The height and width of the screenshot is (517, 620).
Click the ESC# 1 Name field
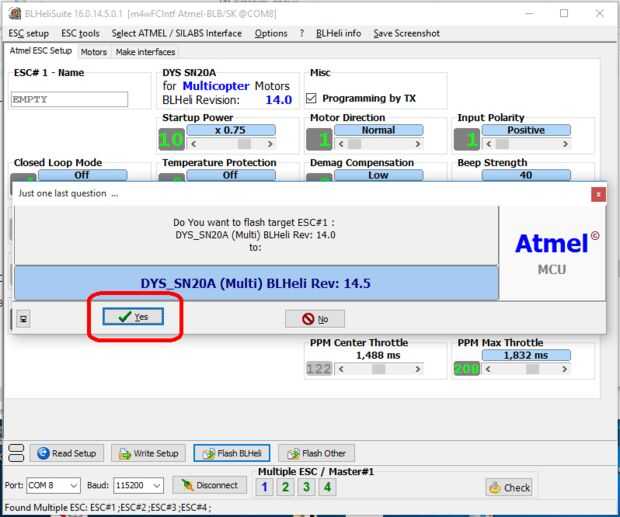coord(69,99)
